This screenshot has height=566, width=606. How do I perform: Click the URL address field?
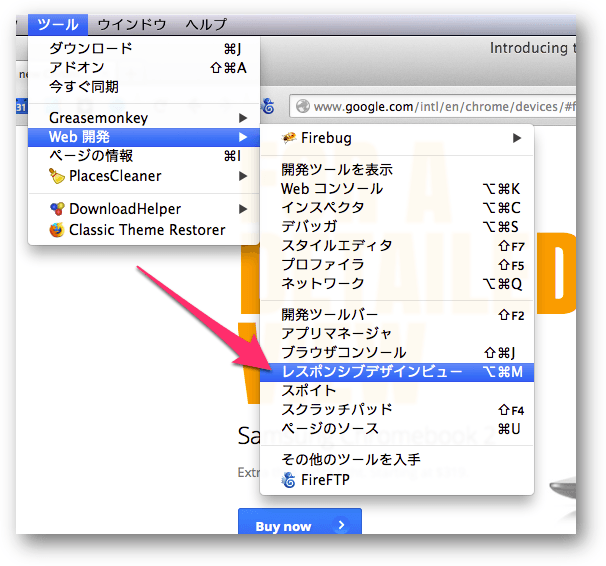coord(433,106)
